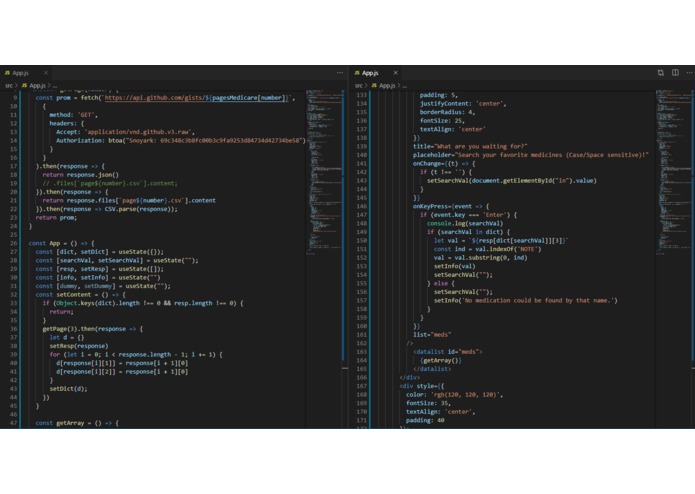Click the 'let d = {}' line

point(66,338)
